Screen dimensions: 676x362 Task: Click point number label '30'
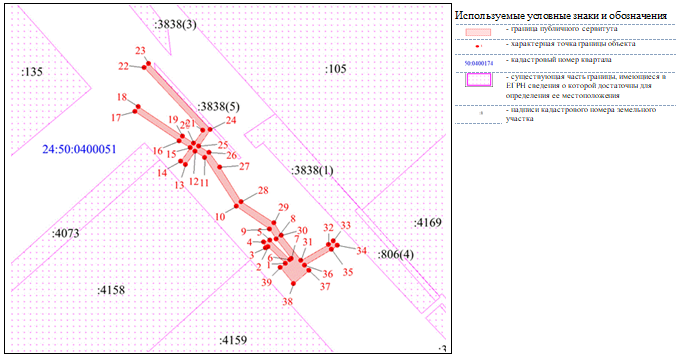(x=302, y=231)
